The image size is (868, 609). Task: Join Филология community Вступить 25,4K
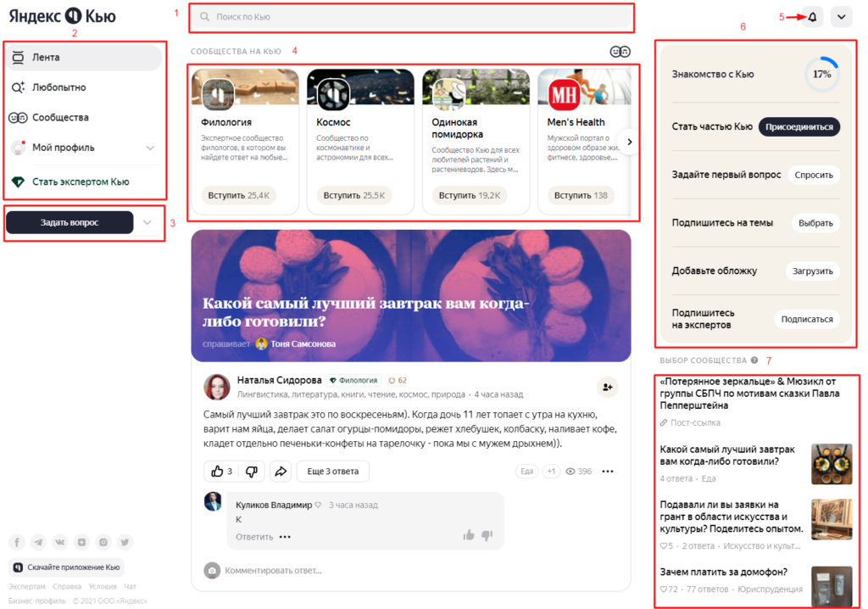(x=238, y=196)
